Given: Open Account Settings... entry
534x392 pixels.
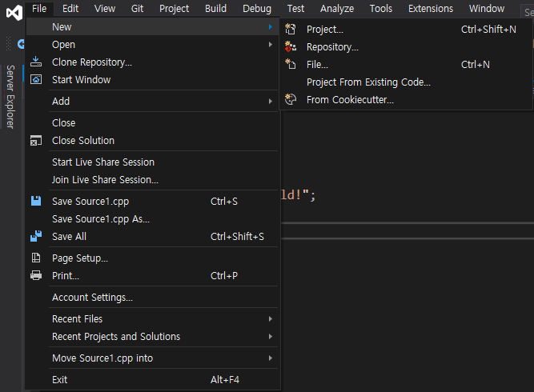Looking at the screenshot, I should (153, 297).
